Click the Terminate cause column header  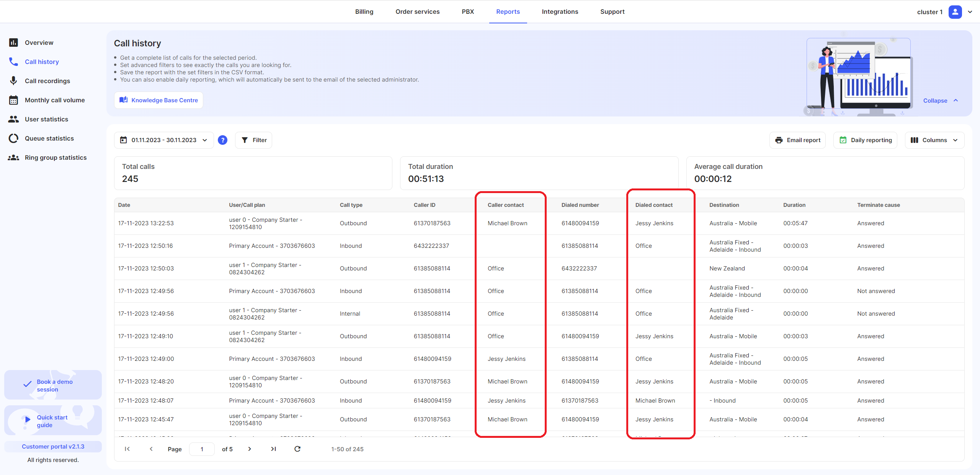[879, 205]
